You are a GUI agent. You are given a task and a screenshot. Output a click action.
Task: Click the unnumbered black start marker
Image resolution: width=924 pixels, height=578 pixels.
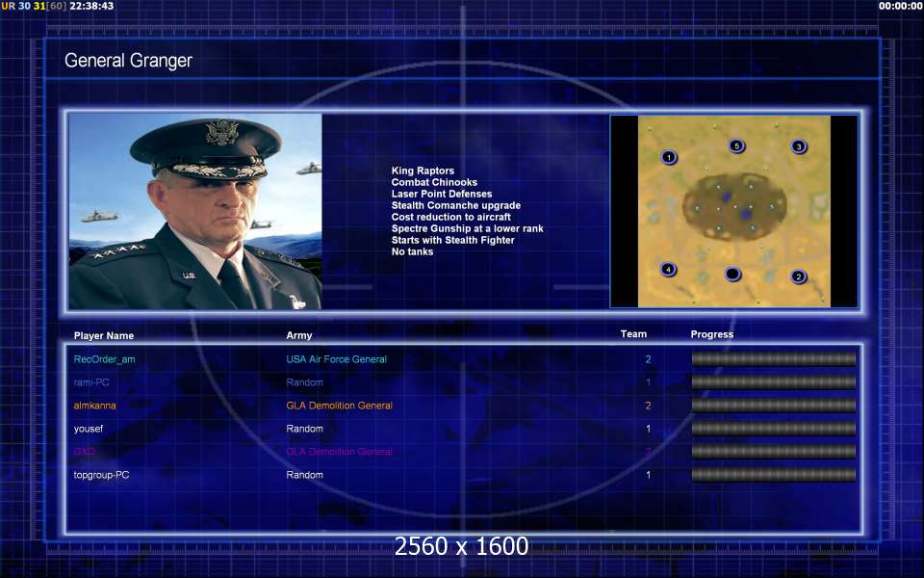point(732,274)
